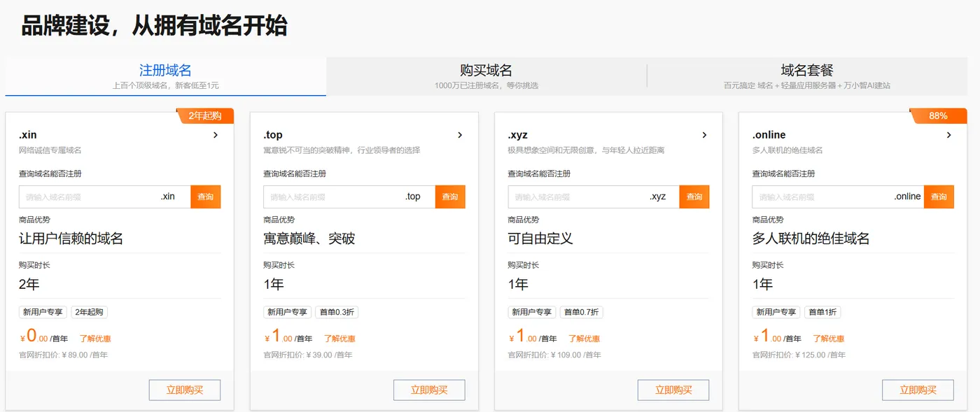980x412 pixels.
Task: Click the 88% orange corner badge
Action: tap(939, 116)
